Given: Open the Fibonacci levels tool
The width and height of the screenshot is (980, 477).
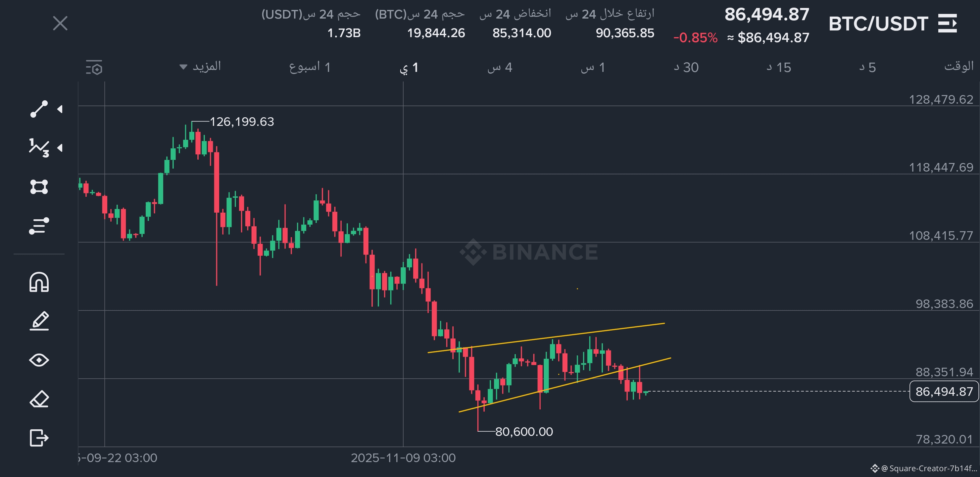Looking at the screenshot, I should click(39, 225).
